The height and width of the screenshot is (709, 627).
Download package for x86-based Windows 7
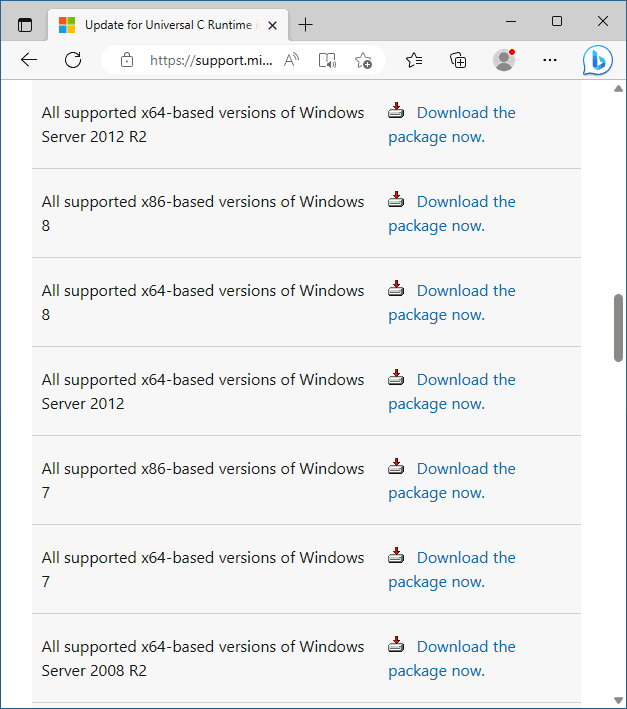point(452,481)
